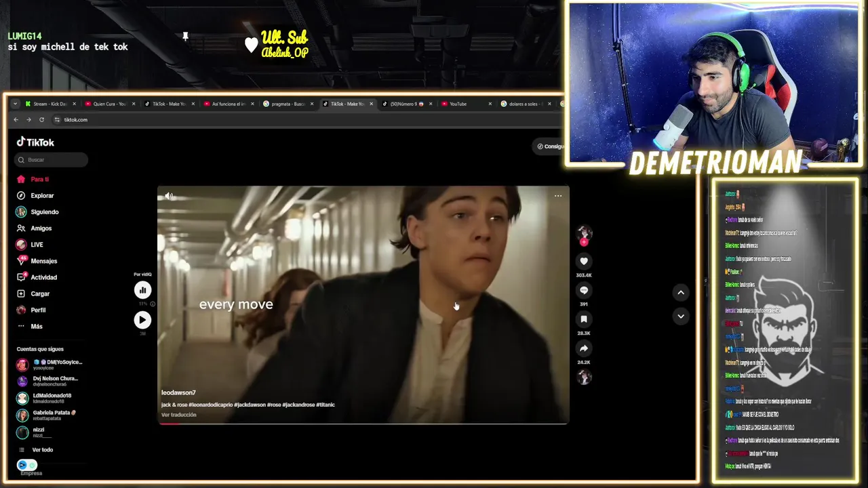The height and width of the screenshot is (488, 868).
Task: Open followed account DM|YoSoyIce
Action: pos(50,365)
